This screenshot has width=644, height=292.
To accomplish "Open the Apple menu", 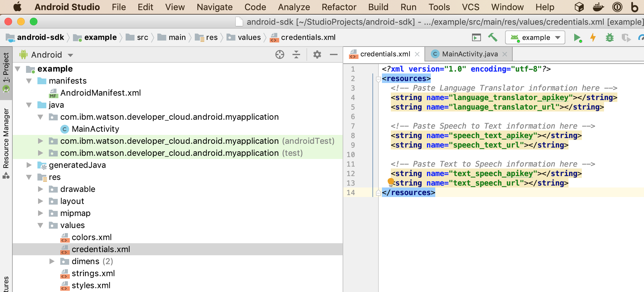I will click(17, 7).
